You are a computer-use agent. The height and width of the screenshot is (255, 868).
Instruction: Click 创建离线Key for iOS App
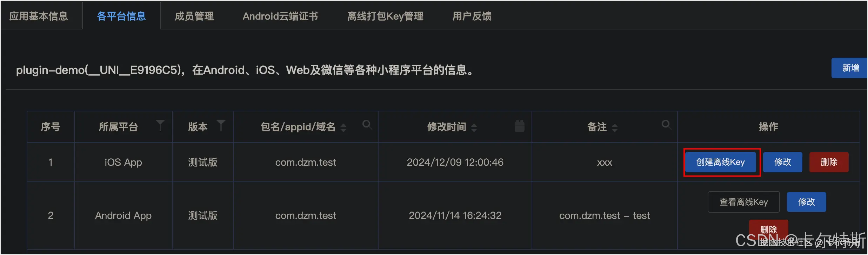[720, 162]
